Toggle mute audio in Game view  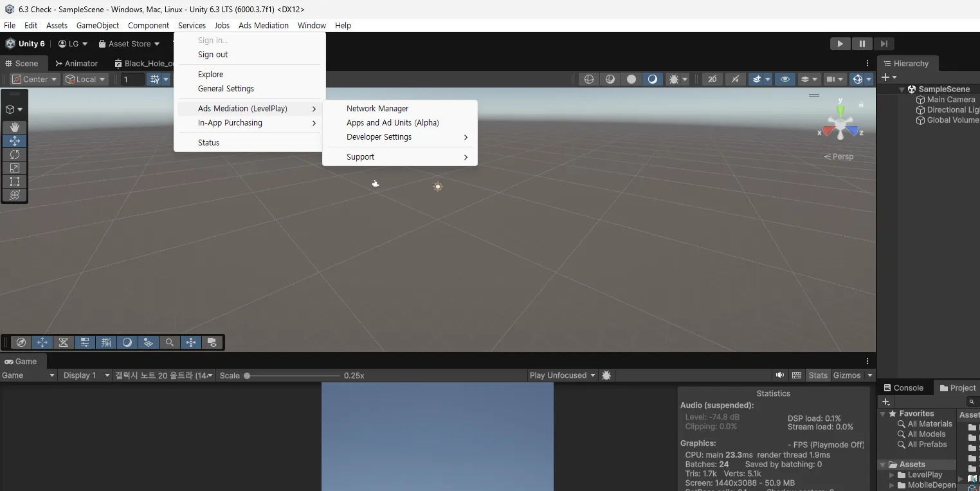(780, 375)
